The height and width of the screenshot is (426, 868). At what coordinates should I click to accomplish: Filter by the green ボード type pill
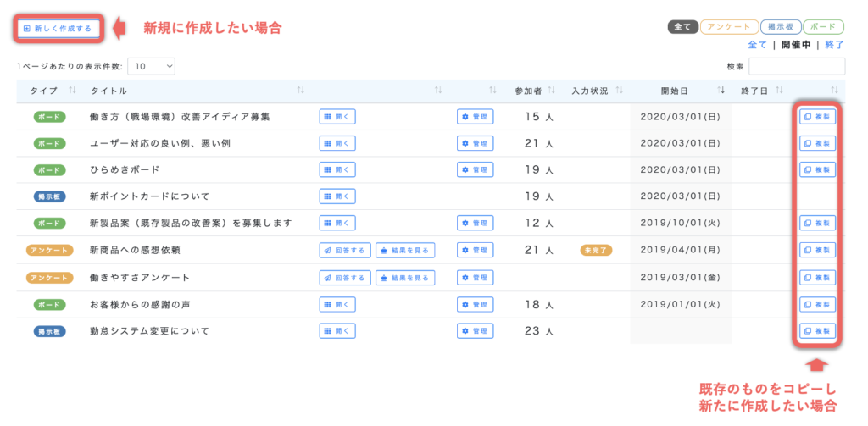824,27
